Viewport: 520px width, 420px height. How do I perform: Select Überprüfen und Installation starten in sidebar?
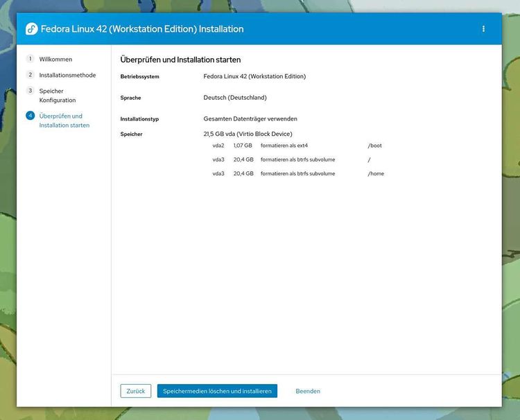tap(64, 121)
